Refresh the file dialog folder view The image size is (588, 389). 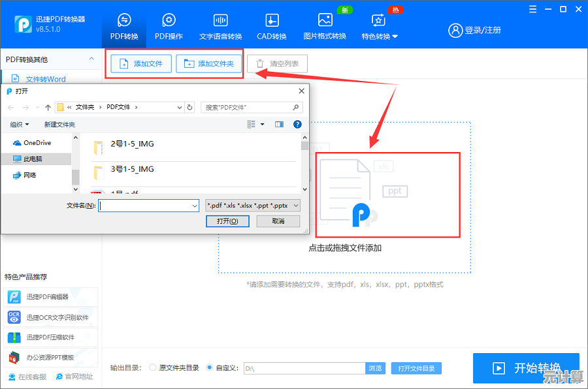coord(189,107)
